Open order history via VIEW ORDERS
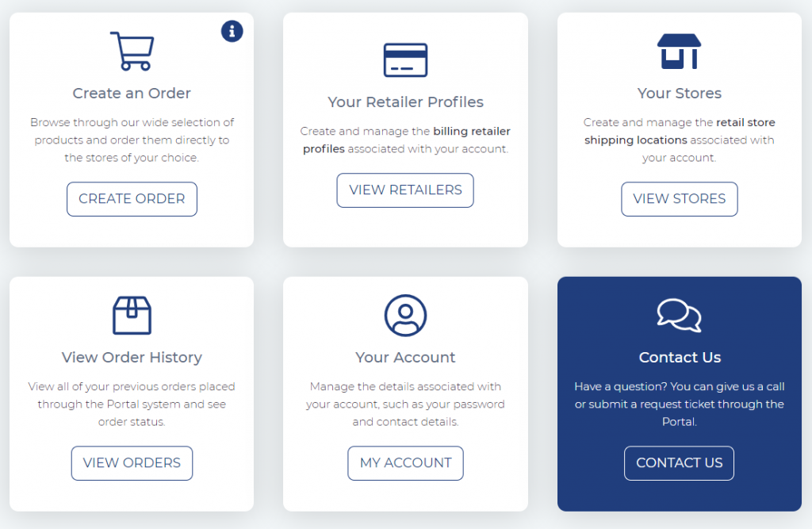 click(x=132, y=463)
